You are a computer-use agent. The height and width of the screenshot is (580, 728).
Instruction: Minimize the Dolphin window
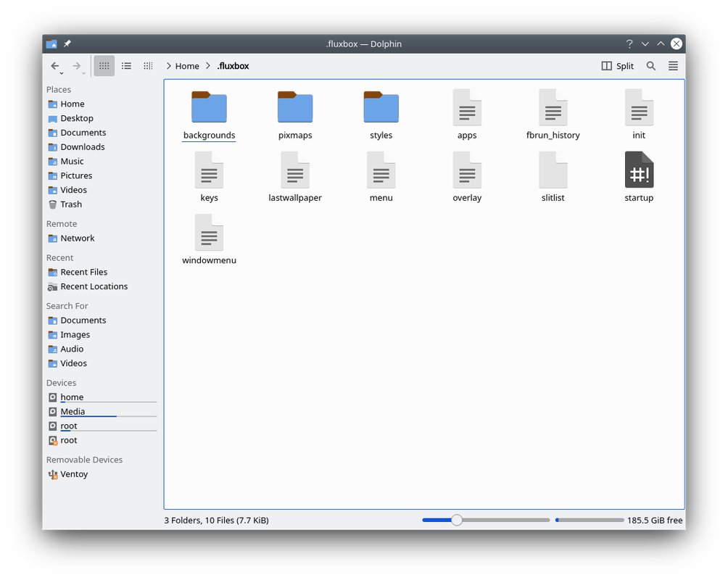pyautogui.click(x=645, y=43)
